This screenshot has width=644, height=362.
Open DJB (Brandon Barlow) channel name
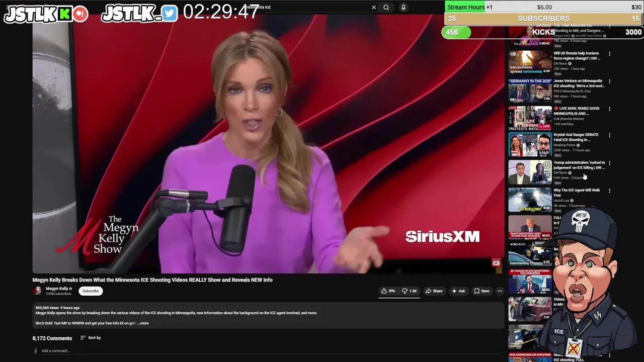click(x=569, y=119)
